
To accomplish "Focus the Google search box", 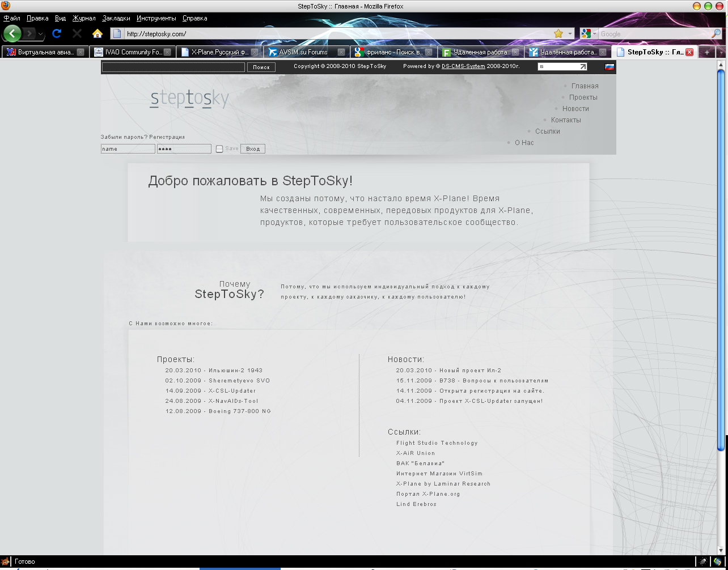I will [x=655, y=33].
